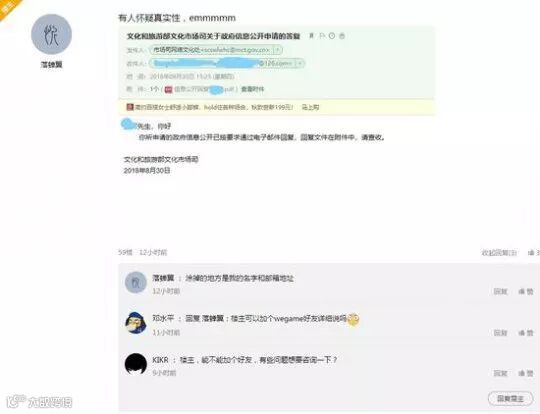
Task: Click the 查看附件 view attachment link
Action: [x=252, y=89]
